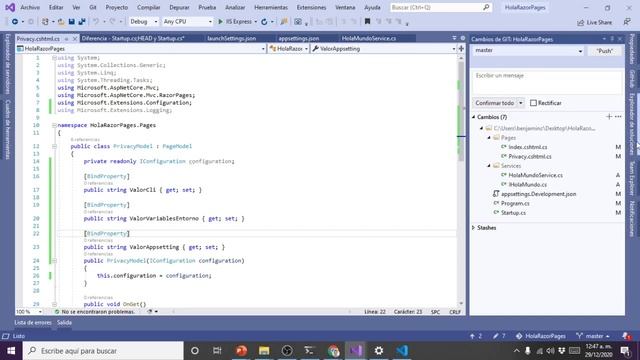
Task: Click the Push button
Action: click(x=604, y=51)
